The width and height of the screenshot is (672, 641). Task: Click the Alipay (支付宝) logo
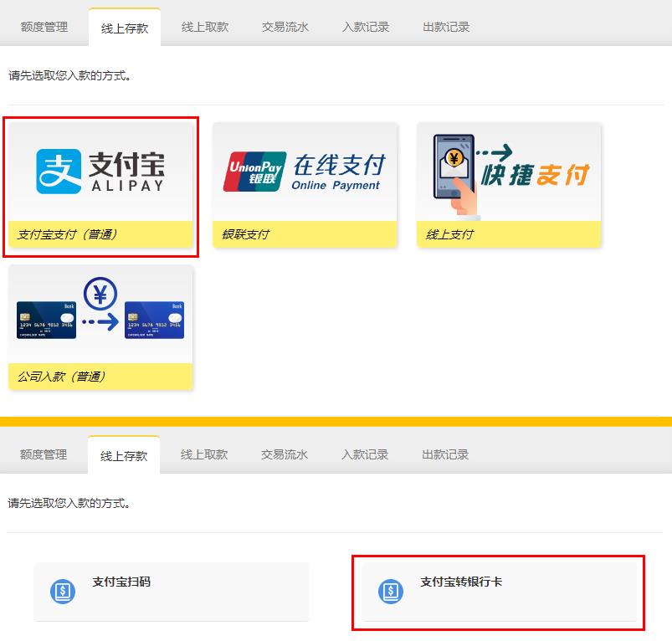point(100,171)
